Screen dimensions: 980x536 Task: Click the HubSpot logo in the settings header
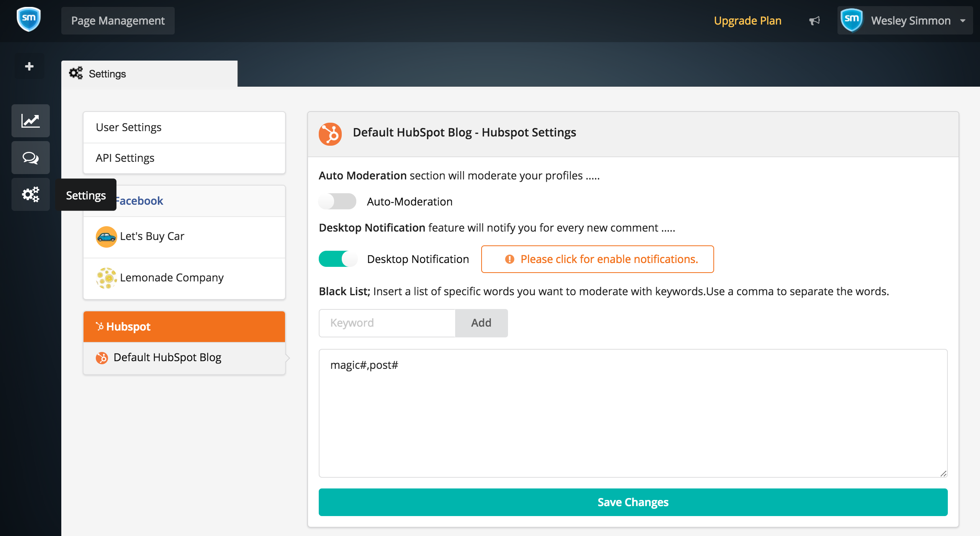click(x=330, y=134)
